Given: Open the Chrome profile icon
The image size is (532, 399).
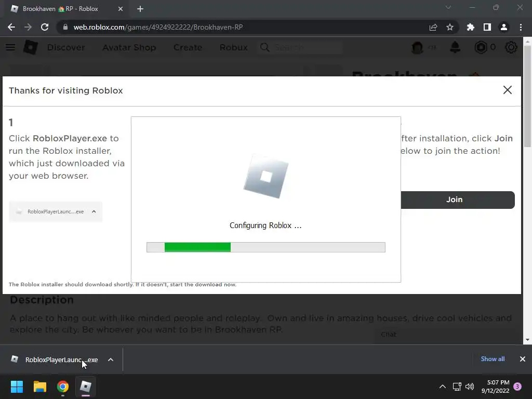Looking at the screenshot, I should tap(504, 27).
